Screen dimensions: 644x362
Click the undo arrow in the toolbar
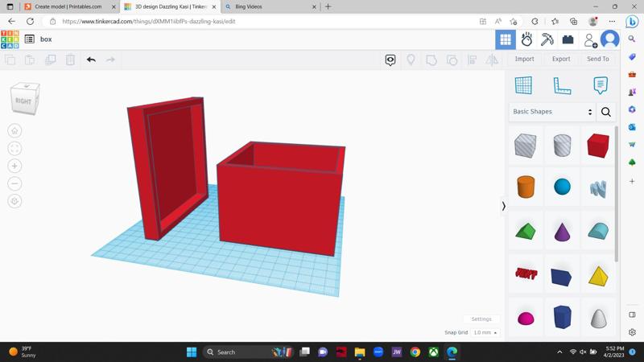91,60
